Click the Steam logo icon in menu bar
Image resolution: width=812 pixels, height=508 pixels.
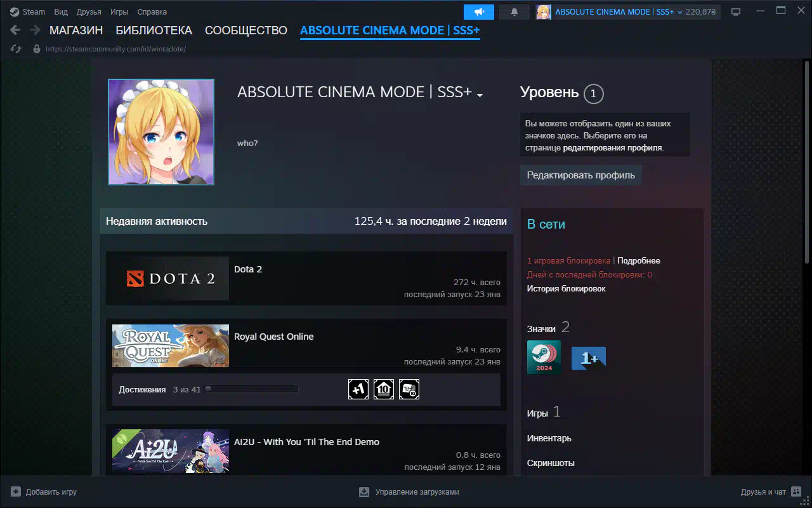(14, 12)
